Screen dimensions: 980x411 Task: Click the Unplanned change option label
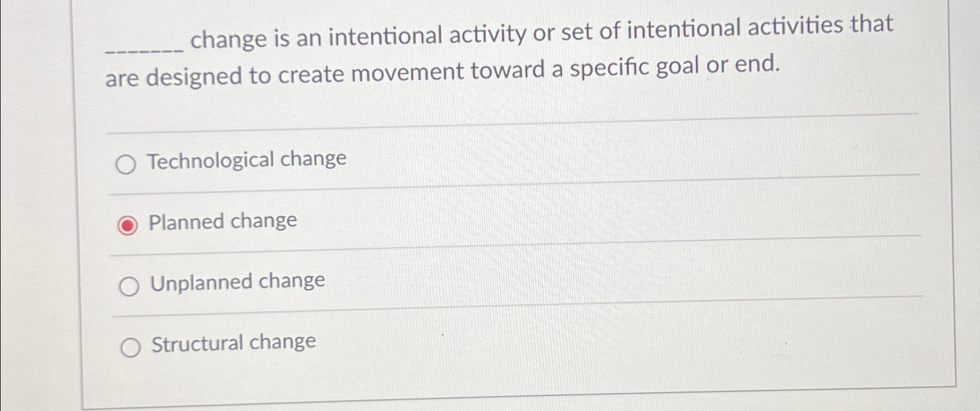[236, 282]
